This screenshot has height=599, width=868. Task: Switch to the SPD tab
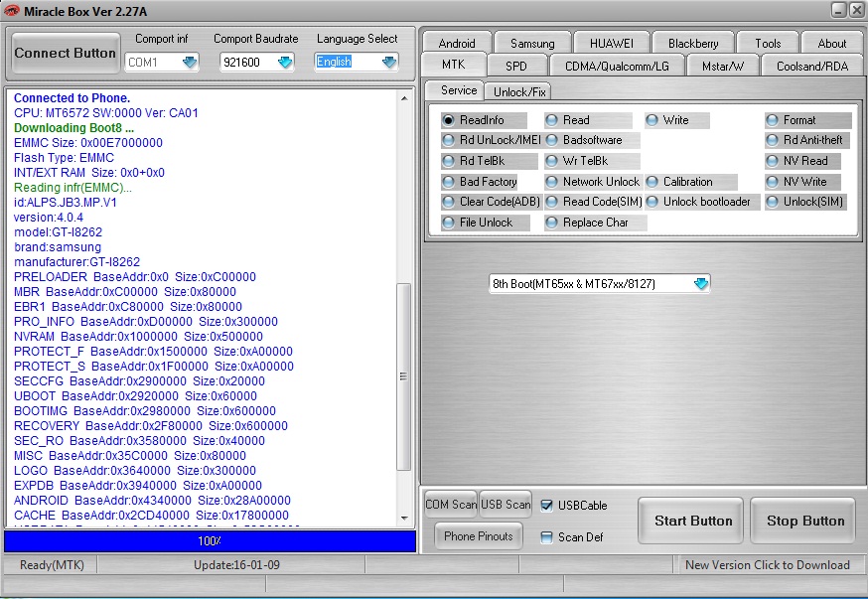pyautogui.click(x=515, y=67)
